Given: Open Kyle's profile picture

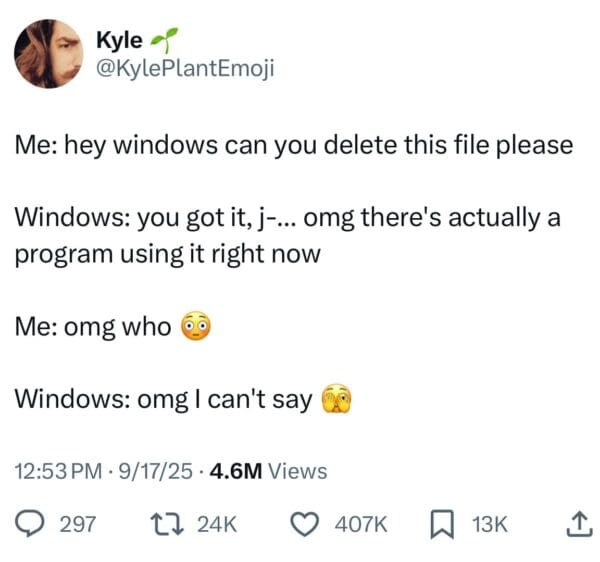Looking at the screenshot, I should tap(49, 54).
